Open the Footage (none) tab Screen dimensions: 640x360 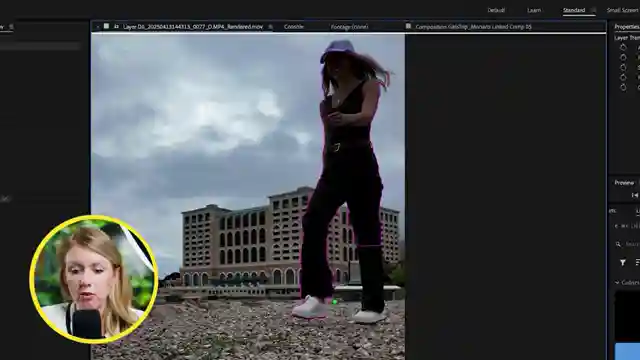[x=349, y=27]
